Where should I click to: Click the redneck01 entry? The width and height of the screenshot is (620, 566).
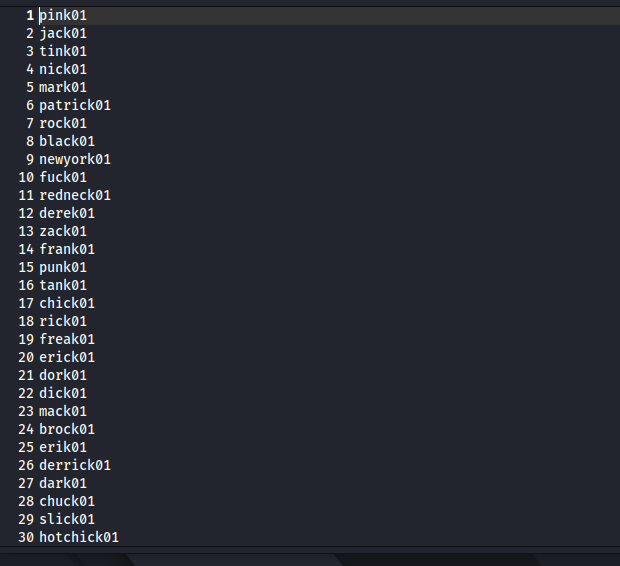75,195
